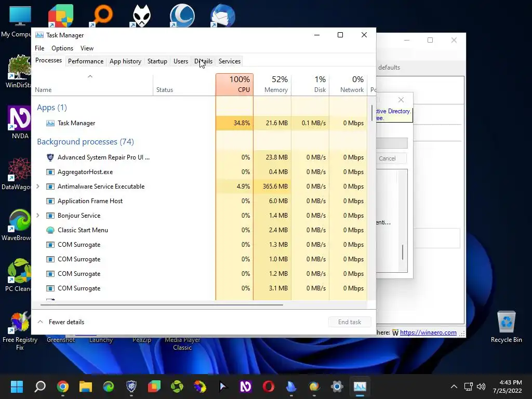Click the Classic Start Menu shell icon
The image size is (532, 399).
point(50,230)
